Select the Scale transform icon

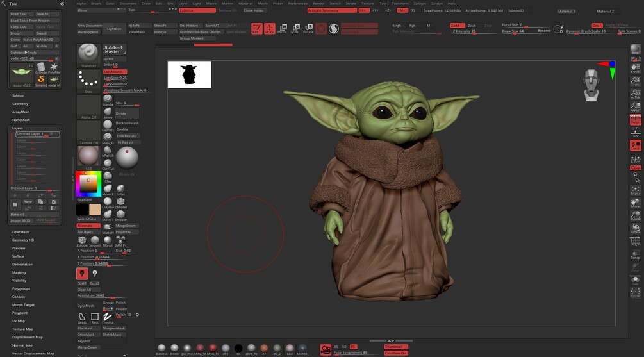pos(295,29)
